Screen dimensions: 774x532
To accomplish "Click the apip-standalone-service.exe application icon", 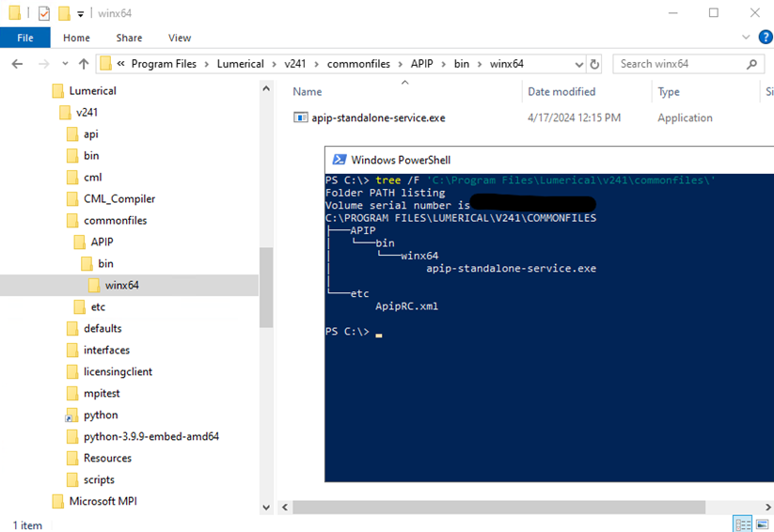I will click(x=300, y=117).
